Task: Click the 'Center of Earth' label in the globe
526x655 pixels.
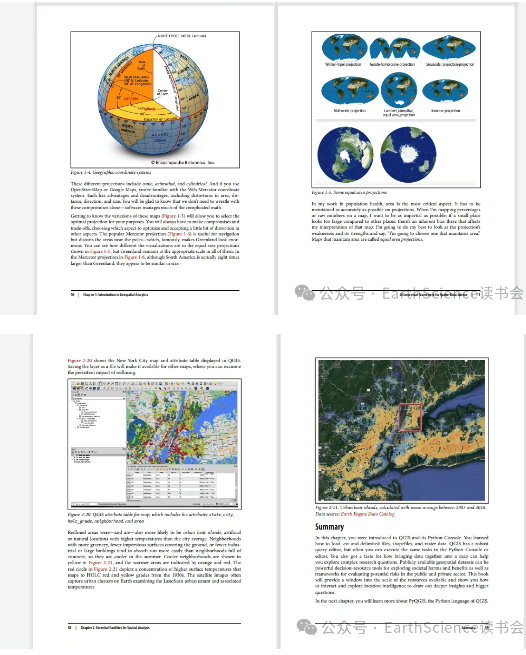Action: click(x=162, y=92)
